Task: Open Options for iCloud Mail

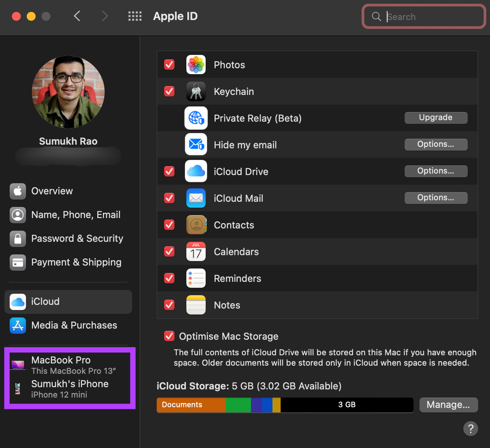Action: pos(436,198)
